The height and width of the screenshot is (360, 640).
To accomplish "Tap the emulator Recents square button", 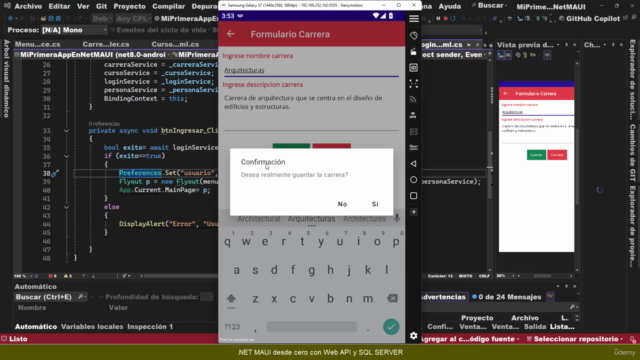I will [413, 196].
